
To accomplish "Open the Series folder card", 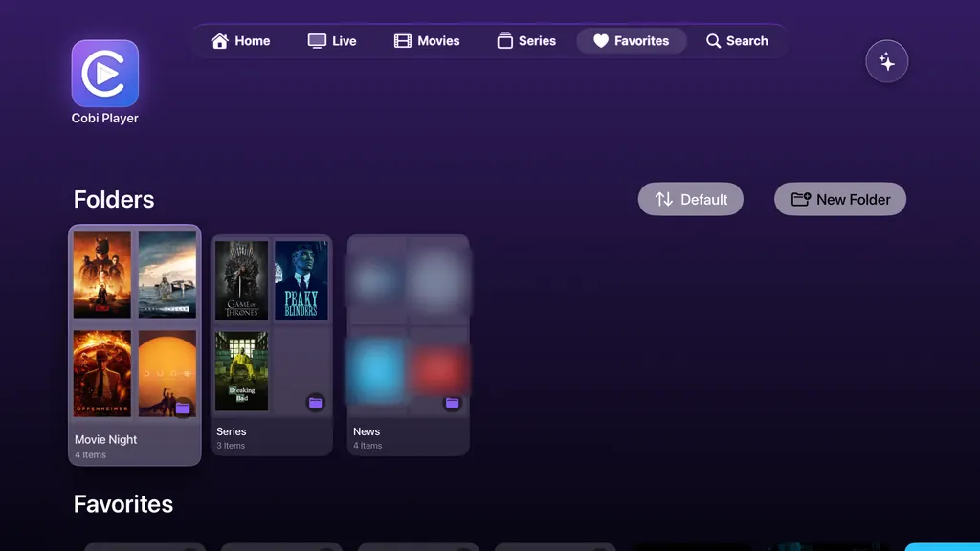I will point(271,344).
